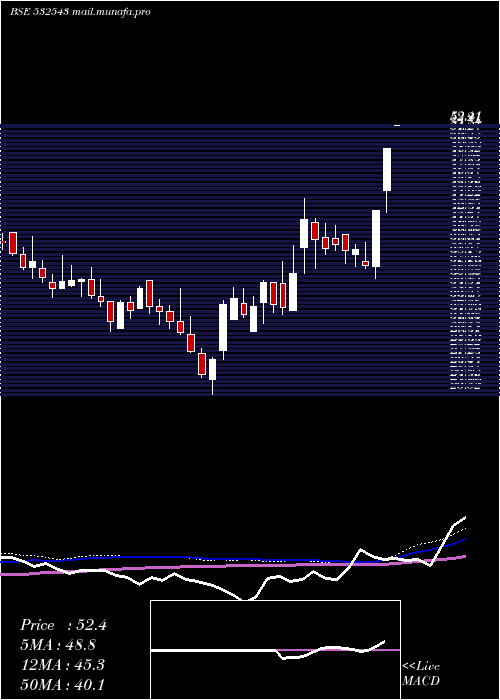Click the 50MA : 40.1 value
Viewport: 500px width, 700px height.
coord(63,684)
